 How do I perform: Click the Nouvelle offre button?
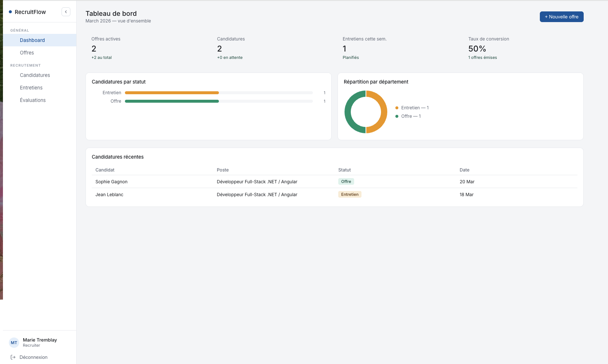[562, 17]
